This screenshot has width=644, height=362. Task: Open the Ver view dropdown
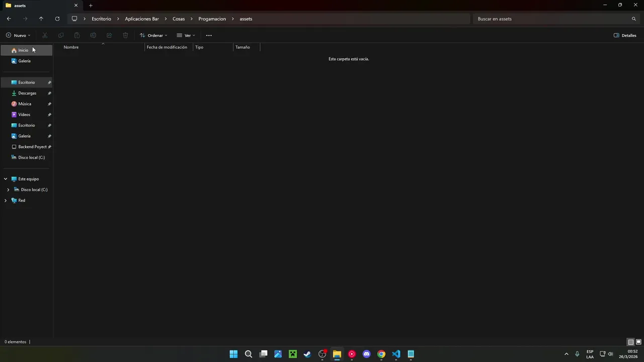point(186,35)
